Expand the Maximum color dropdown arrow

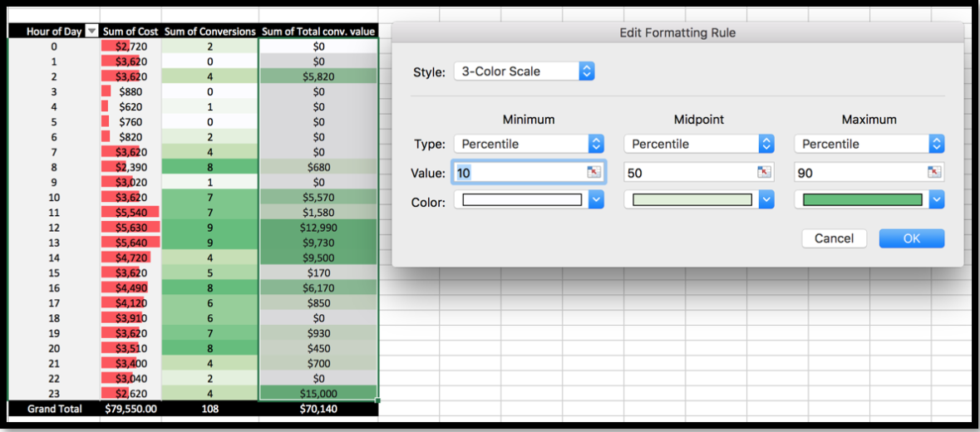936,199
